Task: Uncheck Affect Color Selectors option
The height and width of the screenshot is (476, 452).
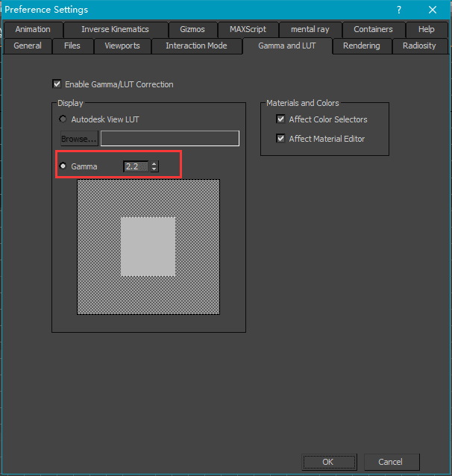Action: coord(280,119)
